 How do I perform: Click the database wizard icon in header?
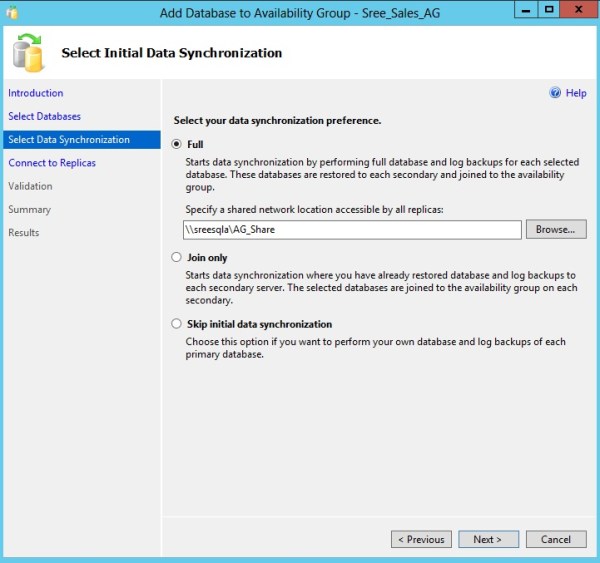29,54
